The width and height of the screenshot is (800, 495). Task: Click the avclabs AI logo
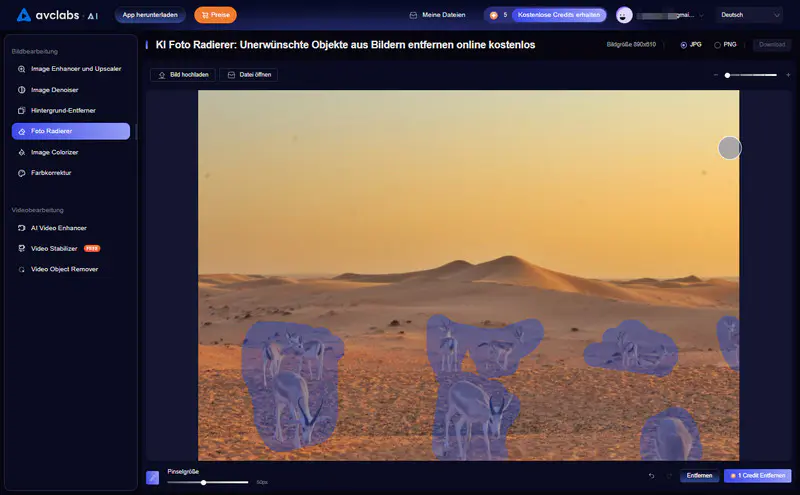coord(56,15)
